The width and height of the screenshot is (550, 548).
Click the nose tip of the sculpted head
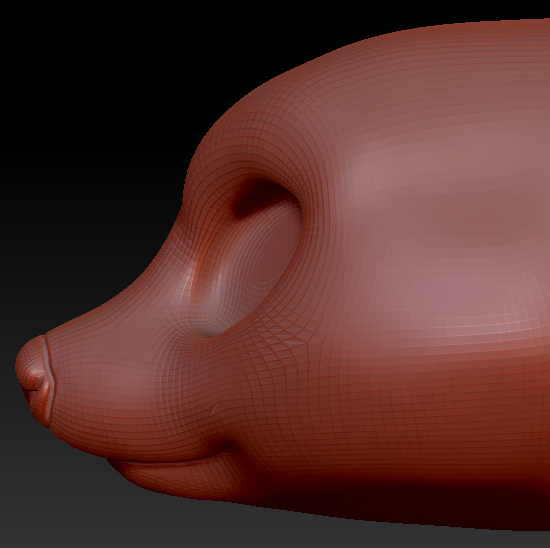point(34,381)
